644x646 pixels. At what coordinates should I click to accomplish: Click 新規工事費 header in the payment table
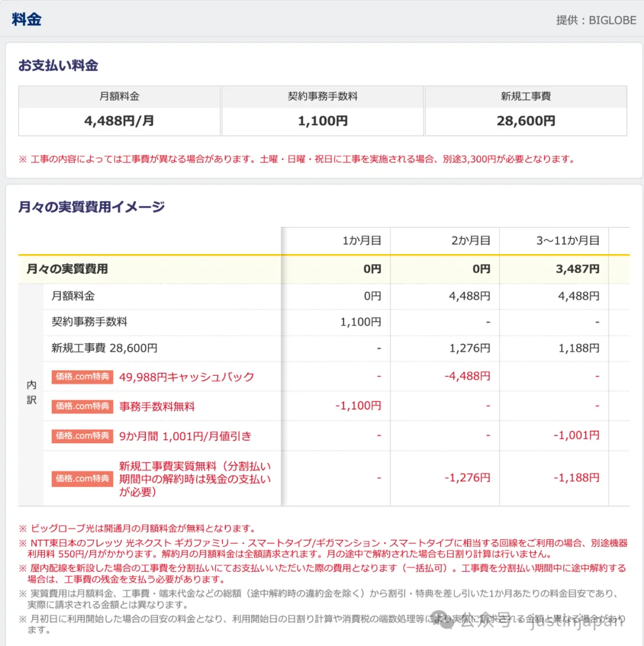(526, 97)
